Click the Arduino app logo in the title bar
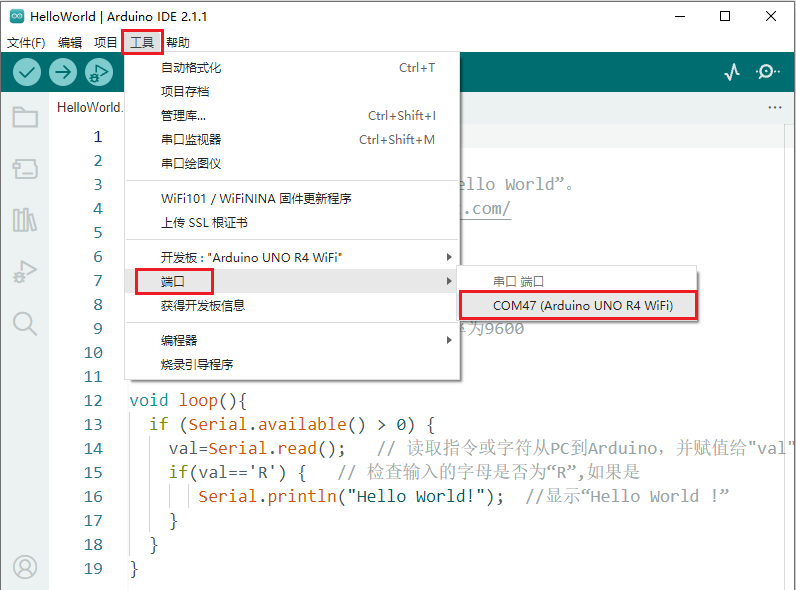The width and height of the screenshot is (796, 590). [17, 16]
